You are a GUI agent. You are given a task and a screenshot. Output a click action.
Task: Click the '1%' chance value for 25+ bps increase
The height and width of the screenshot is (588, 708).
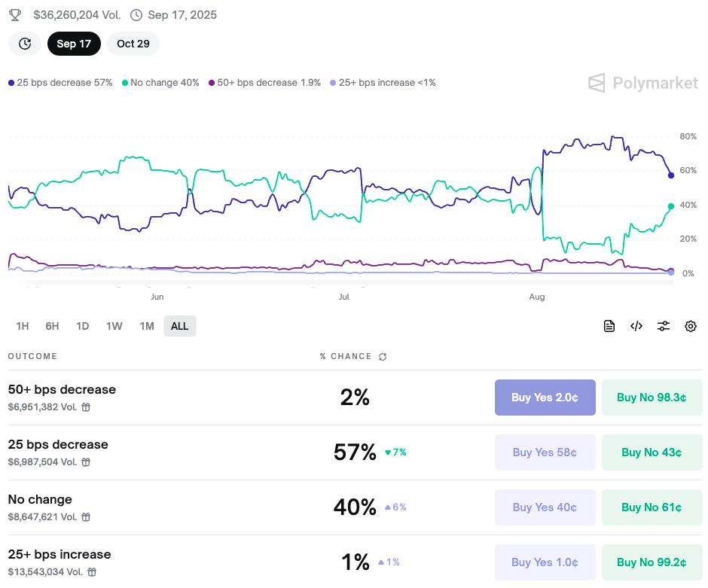tap(356, 562)
